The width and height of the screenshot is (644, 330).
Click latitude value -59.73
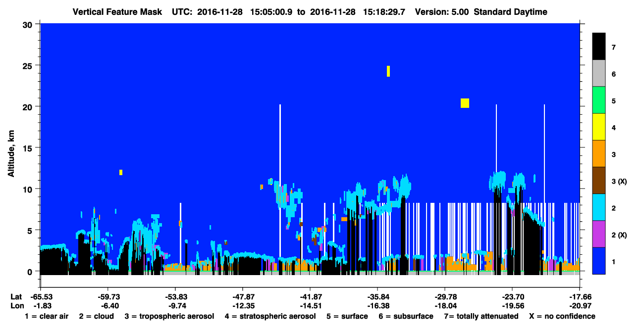pyautogui.click(x=107, y=297)
